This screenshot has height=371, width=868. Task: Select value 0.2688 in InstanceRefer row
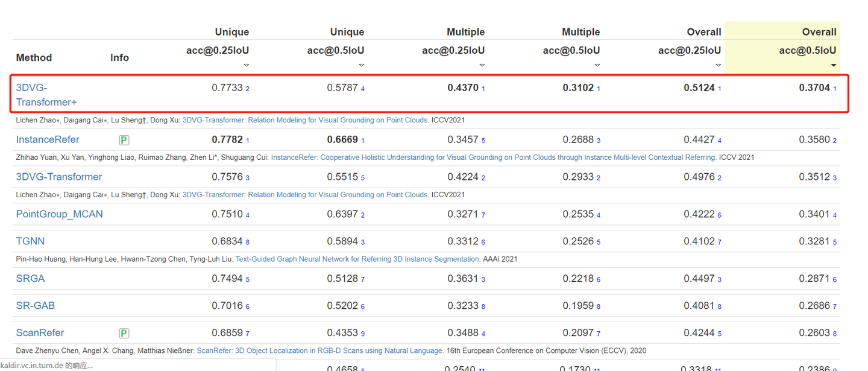coord(578,139)
